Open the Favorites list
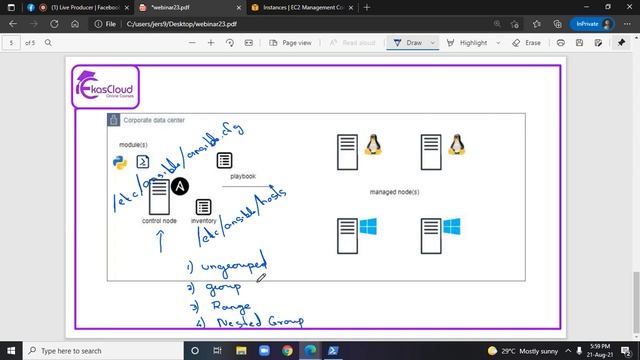Image resolution: width=640 pixels, height=360 pixels. (x=536, y=24)
